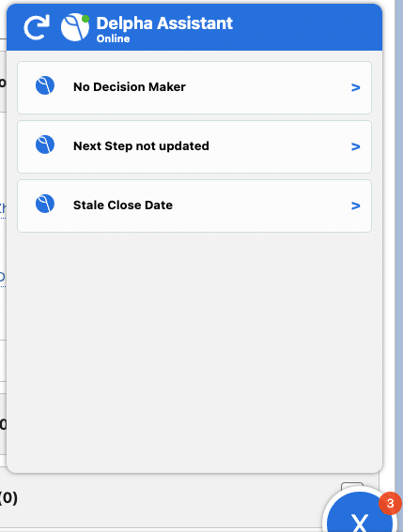The width and height of the screenshot is (403, 532).
Task: Click the Delpha logo avatar in header
Action: 75,27
